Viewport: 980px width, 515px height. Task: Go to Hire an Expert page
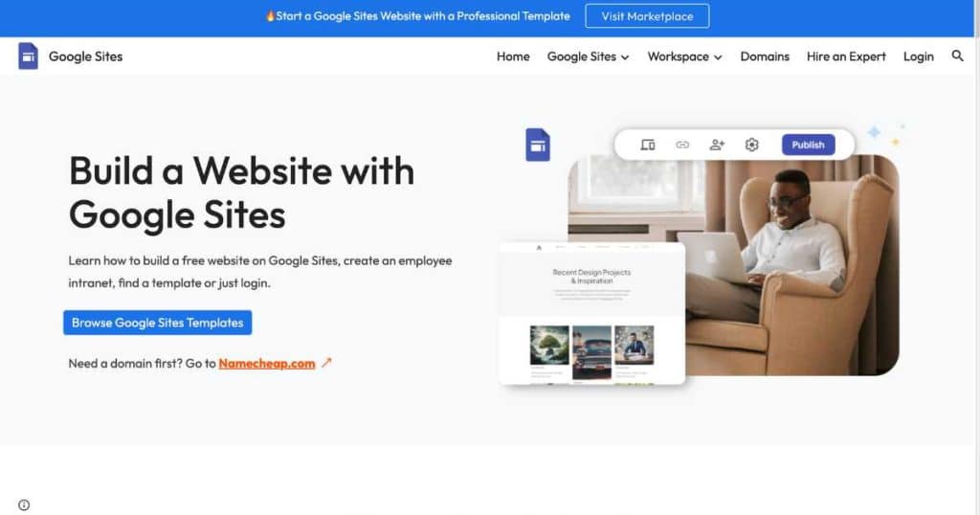click(x=846, y=56)
